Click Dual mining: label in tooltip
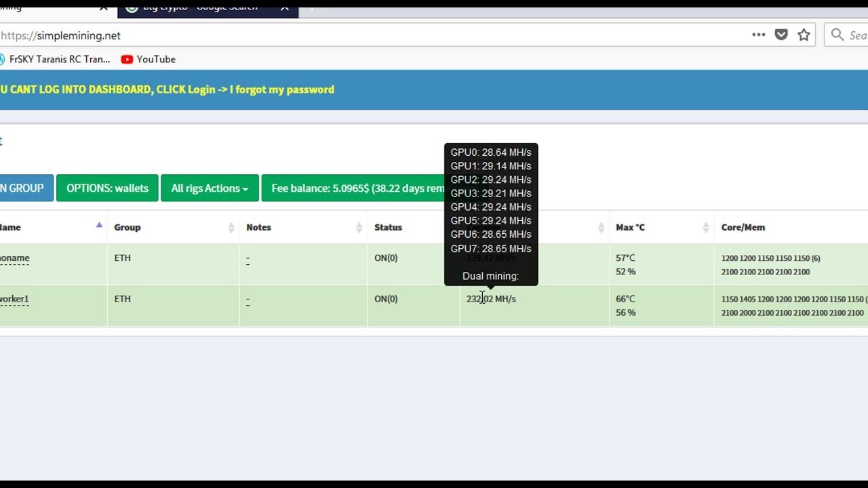 point(490,277)
